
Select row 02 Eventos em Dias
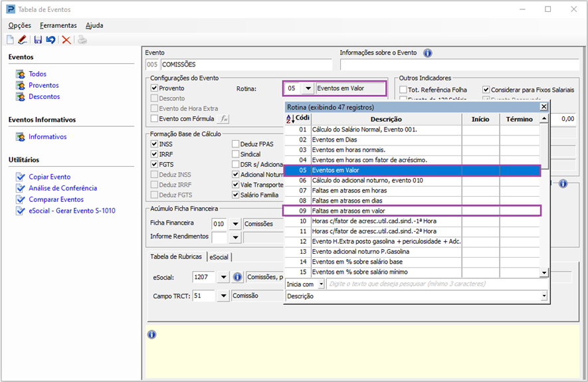(412, 140)
